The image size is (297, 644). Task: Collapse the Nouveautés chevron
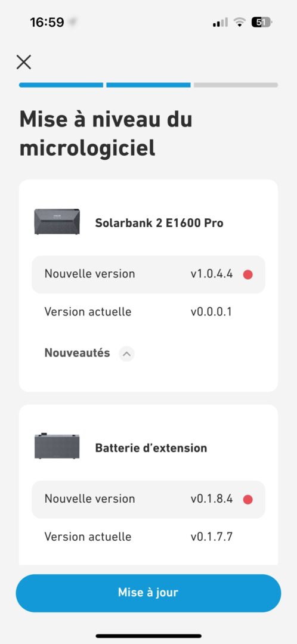(126, 353)
